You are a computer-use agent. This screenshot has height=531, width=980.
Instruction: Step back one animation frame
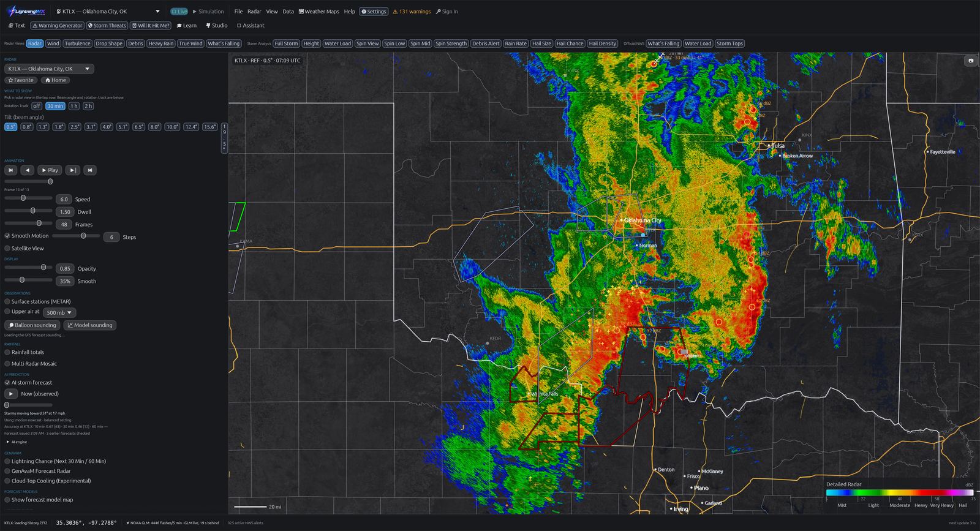27,170
